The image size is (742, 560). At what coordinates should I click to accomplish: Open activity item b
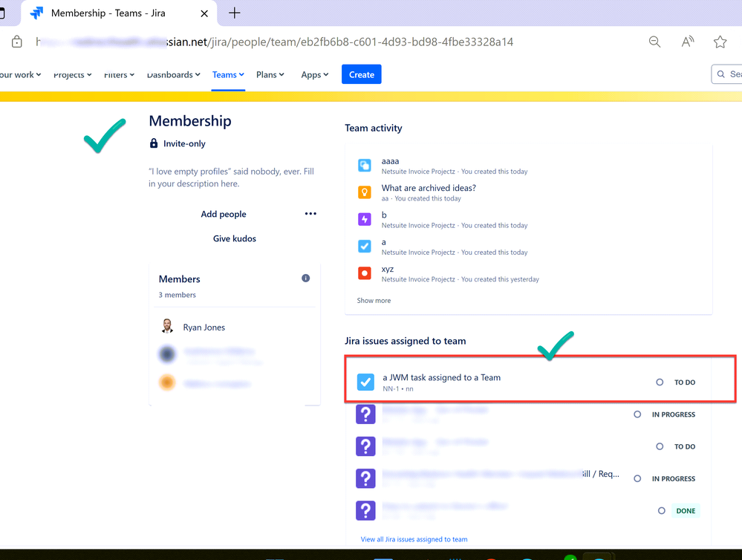pyautogui.click(x=384, y=215)
